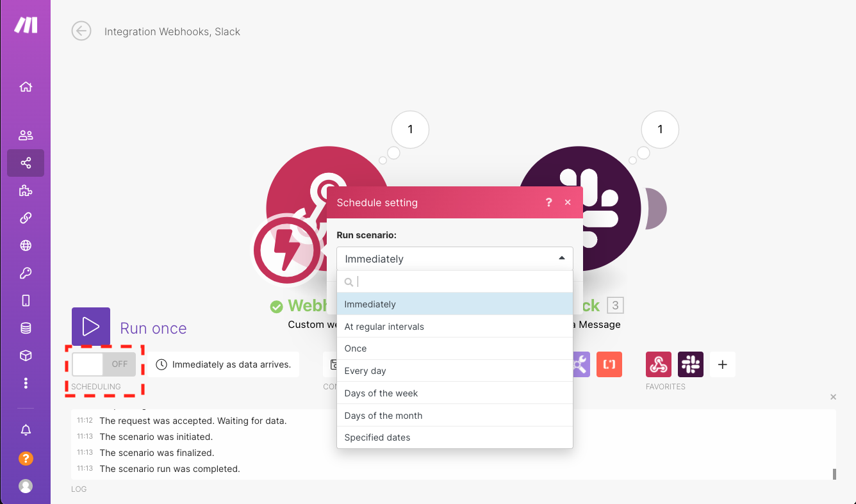856x504 pixels.
Task: Open Webhooks globe icon in sidebar
Action: click(26, 245)
